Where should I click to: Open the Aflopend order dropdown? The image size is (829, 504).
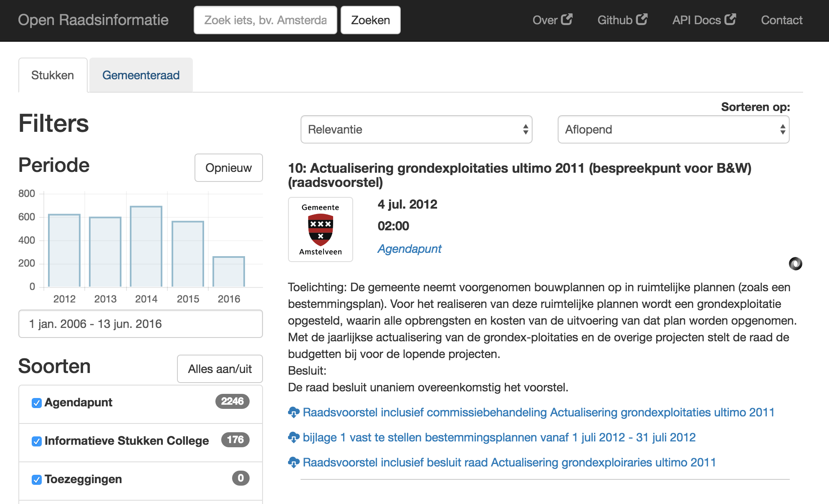click(x=674, y=129)
